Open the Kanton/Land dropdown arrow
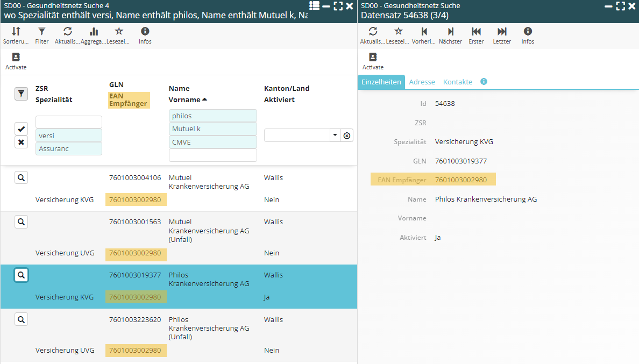The height and width of the screenshot is (364, 639). [335, 135]
